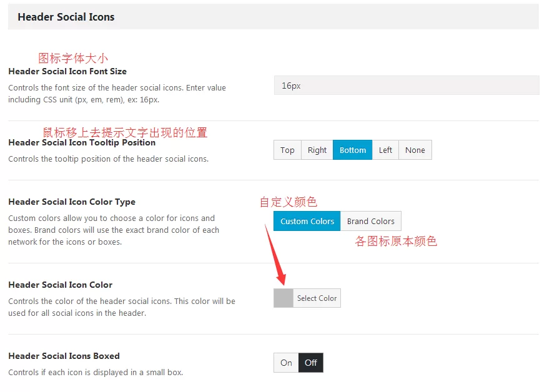
Task: Click the gray header social icon color swatch
Action: coord(283,298)
